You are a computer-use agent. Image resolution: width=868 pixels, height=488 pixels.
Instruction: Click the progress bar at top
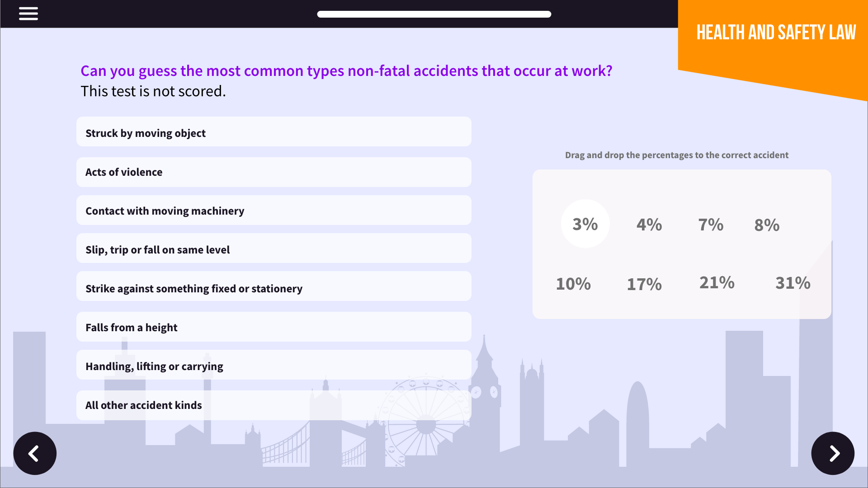[434, 14]
